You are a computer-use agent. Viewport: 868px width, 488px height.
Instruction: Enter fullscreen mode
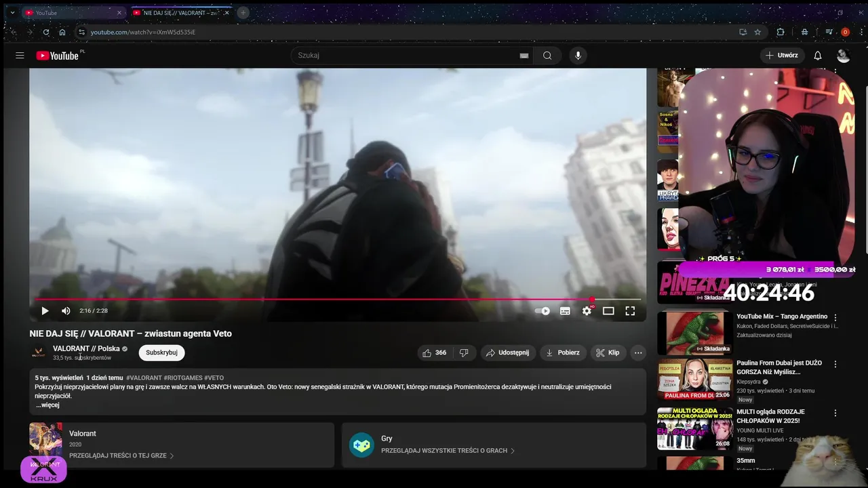(630, 311)
